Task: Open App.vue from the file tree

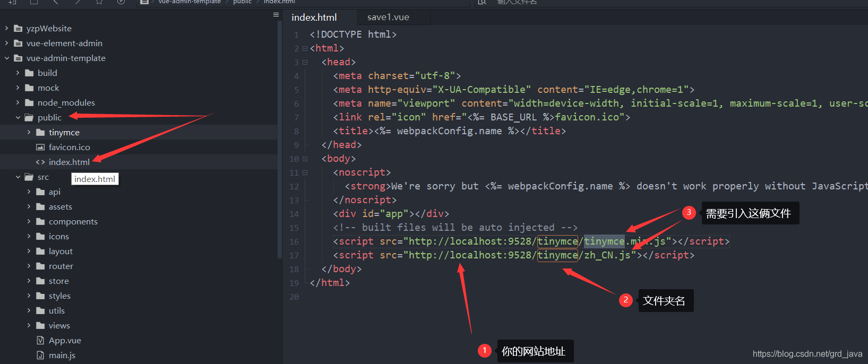Action: point(65,341)
